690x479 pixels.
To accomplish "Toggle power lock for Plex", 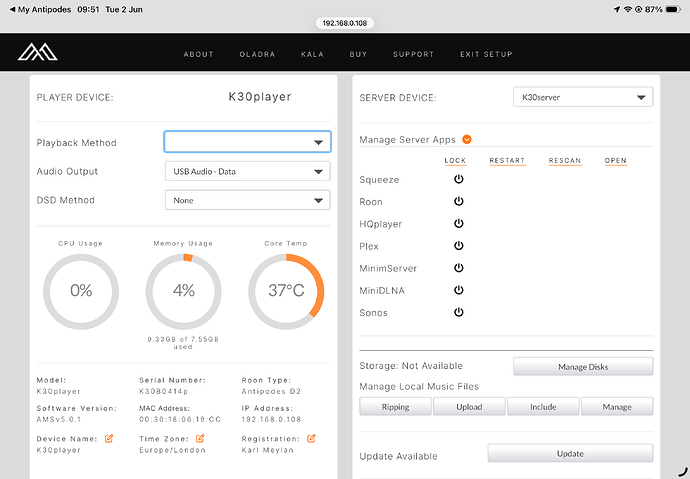I will pos(459,245).
